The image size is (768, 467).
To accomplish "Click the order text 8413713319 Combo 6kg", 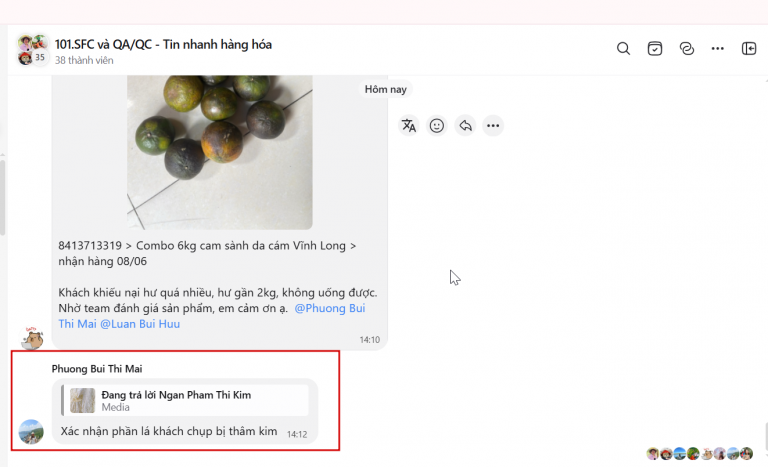I will pos(207,253).
